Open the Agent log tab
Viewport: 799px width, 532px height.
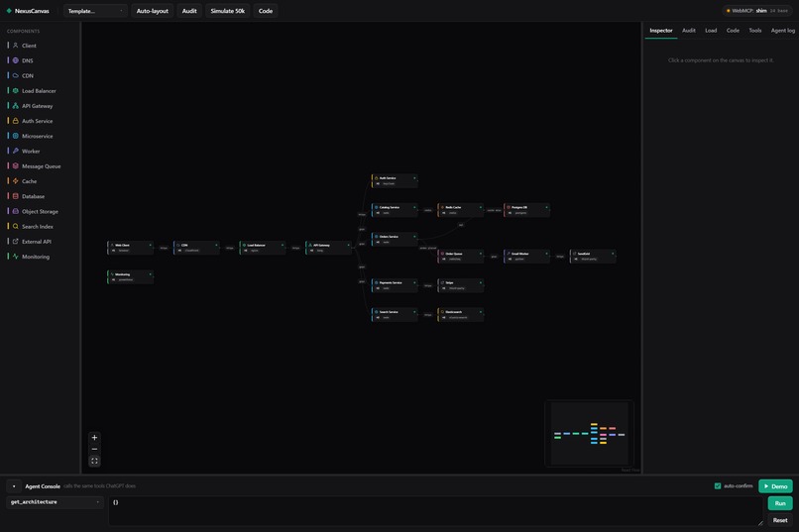(783, 31)
